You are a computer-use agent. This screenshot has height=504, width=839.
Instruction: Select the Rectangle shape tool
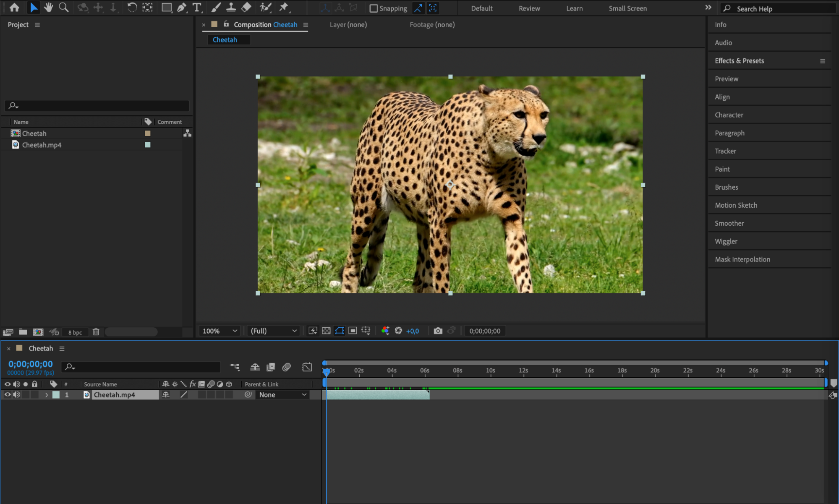point(166,7)
